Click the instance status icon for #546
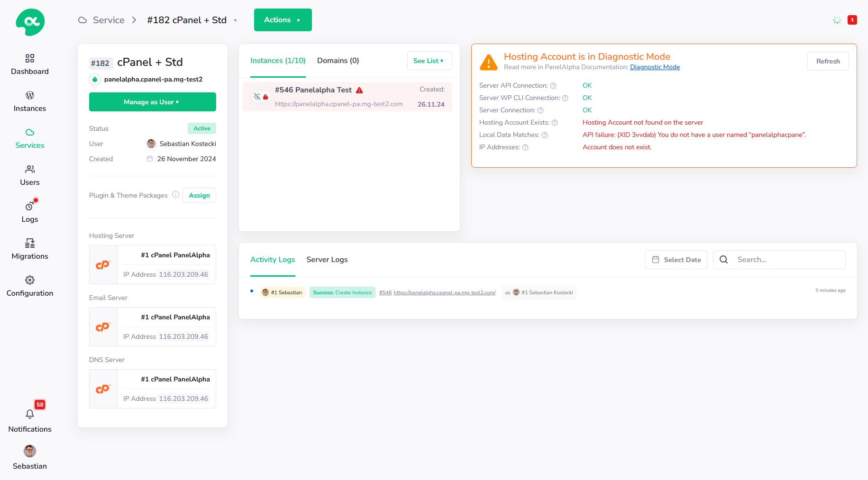Screen dimensions: 868x480 point(259,97)
